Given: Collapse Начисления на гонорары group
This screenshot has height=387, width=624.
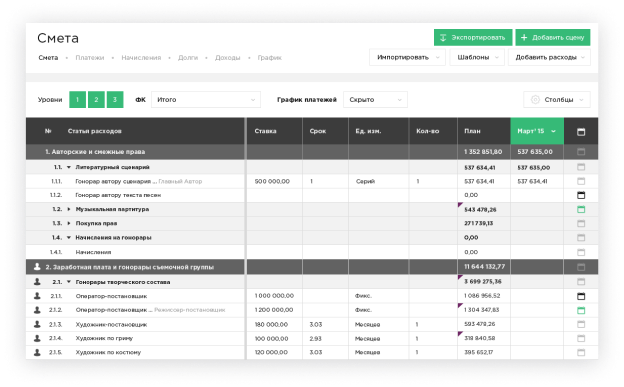Looking at the screenshot, I should click(x=69, y=238).
